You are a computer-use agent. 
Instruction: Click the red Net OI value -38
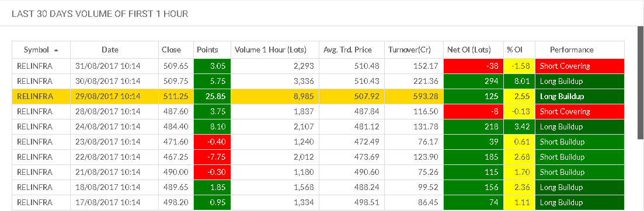click(474, 66)
